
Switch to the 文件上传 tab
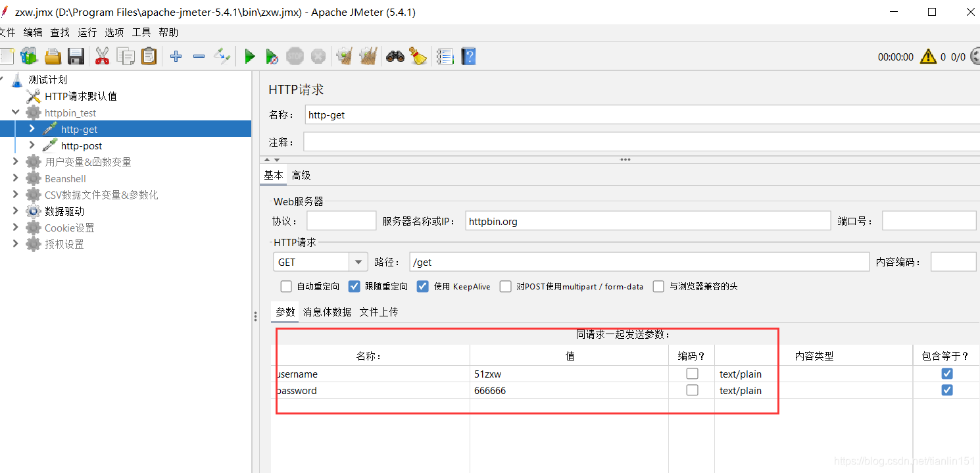pyautogui.click(x=379, y=312)
